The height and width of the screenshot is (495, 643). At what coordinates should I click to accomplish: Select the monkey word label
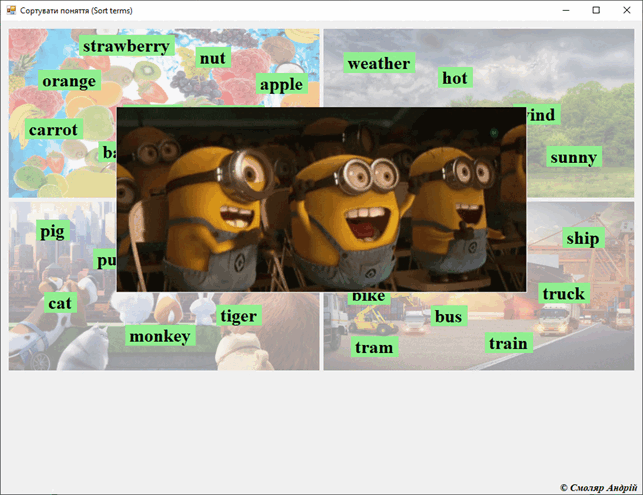pos(160,335)
